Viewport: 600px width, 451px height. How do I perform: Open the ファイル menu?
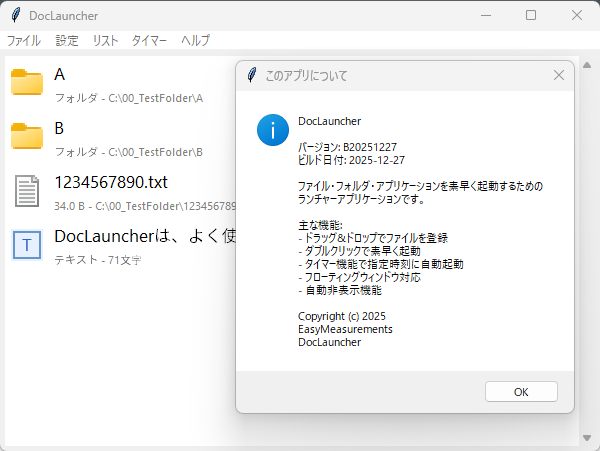(24, 41)
